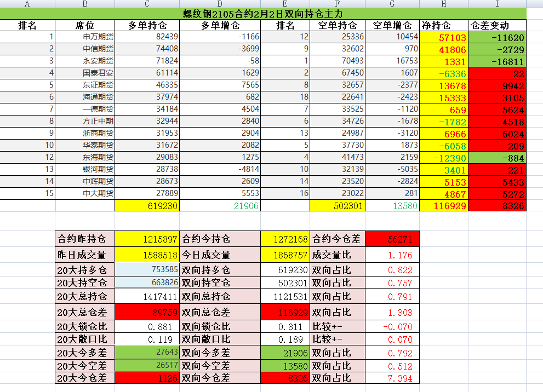Select yellow cell 1868757
The width and height of the screenshot is (543, 392).
285,255
